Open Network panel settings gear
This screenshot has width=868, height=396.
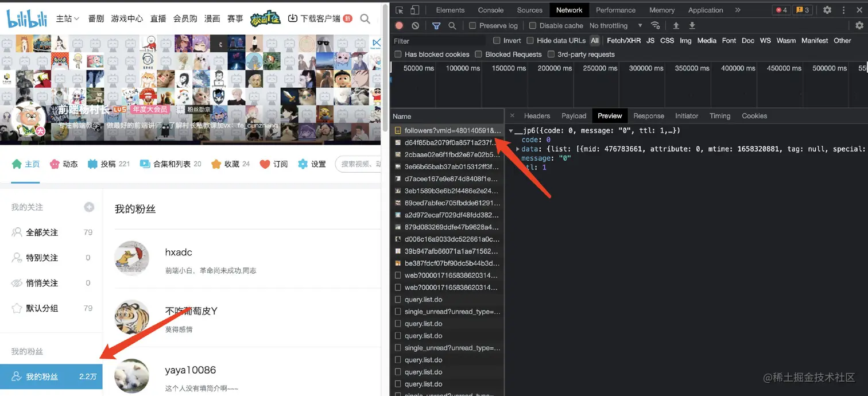click(859, 25)
